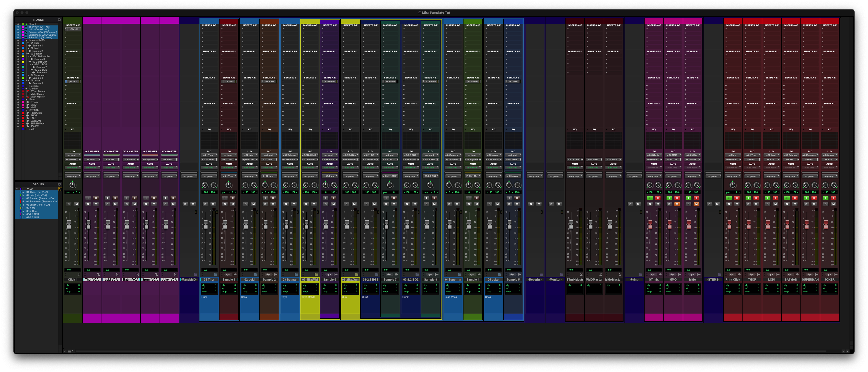This screenshot has height=372, width=868.
Task: Click the 04Supermn track name button
Action: click(453, 280)
